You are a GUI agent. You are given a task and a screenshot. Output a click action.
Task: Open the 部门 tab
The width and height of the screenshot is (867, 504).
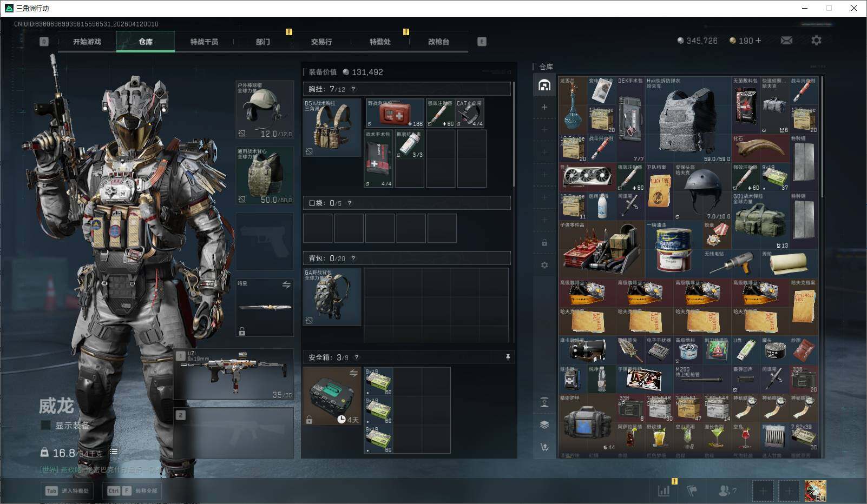coord(263,42)
